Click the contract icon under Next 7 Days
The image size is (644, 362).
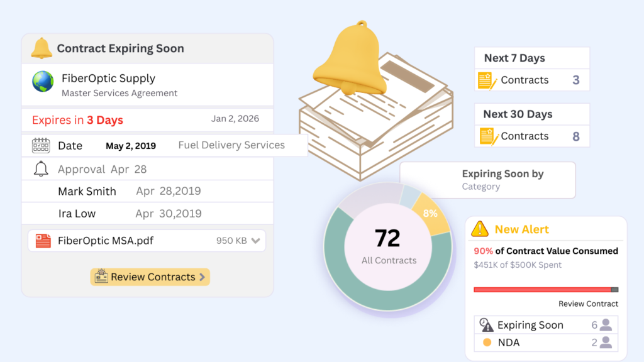click(x=487, y=80)
